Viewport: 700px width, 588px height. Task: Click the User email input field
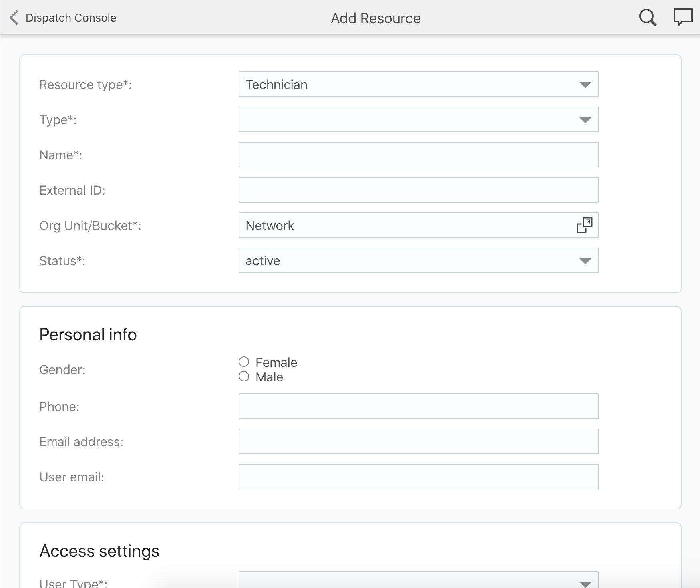point(418,477)
